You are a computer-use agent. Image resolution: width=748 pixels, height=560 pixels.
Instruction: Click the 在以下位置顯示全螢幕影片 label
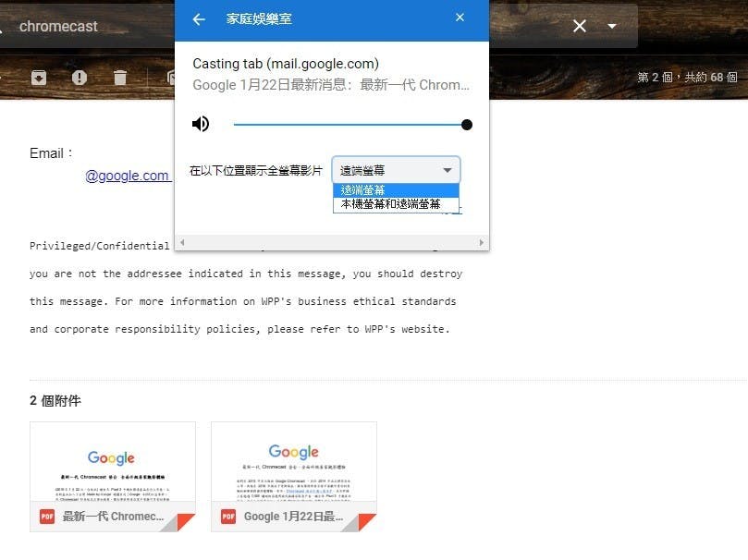pyautogui.click(x=256, y=171)
